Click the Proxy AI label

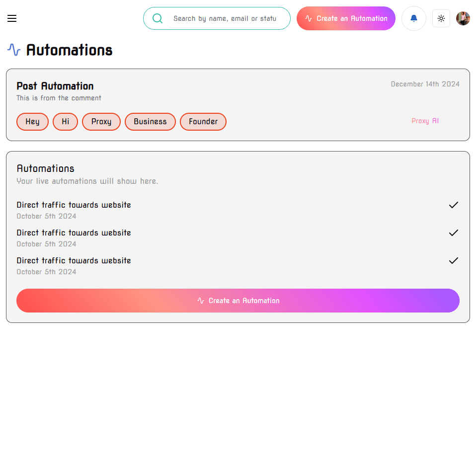coord(425,121)
